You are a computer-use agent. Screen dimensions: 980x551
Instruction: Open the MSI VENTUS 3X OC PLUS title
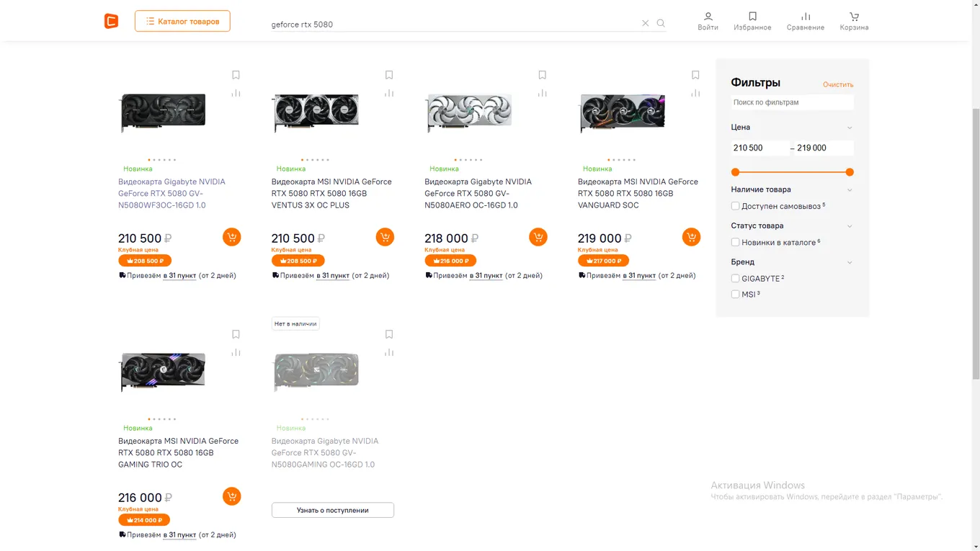[x=331, y=193]
